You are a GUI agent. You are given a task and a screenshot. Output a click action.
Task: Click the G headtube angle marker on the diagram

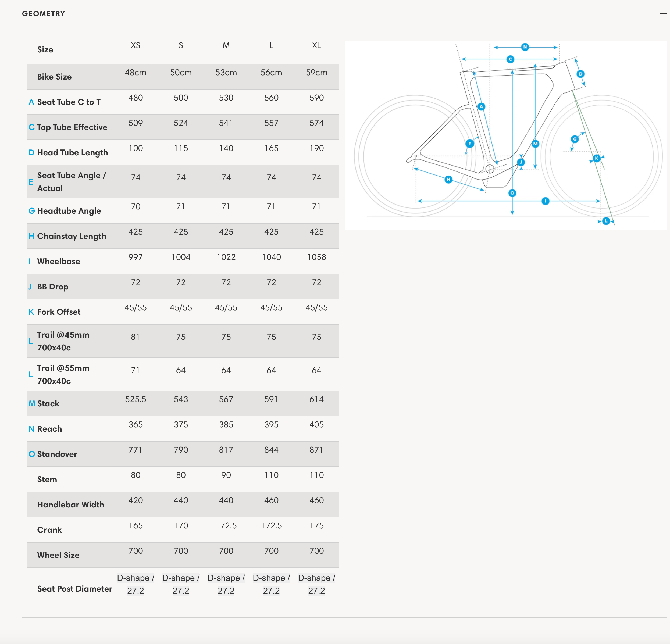(575, 139)
